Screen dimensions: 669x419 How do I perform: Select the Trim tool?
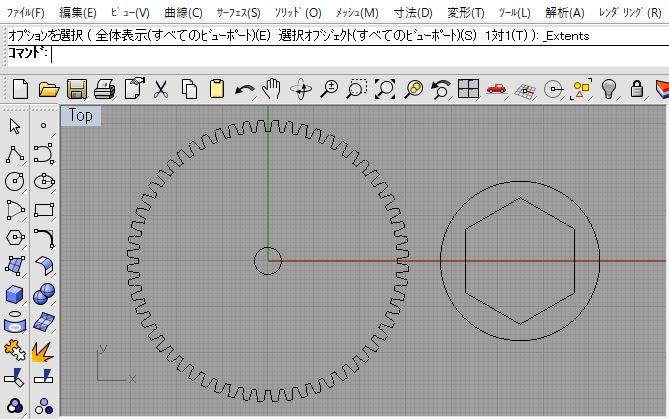[x=14, y=378]
